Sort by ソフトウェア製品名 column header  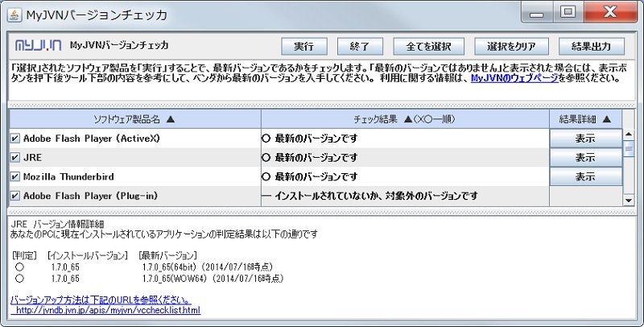135,119
